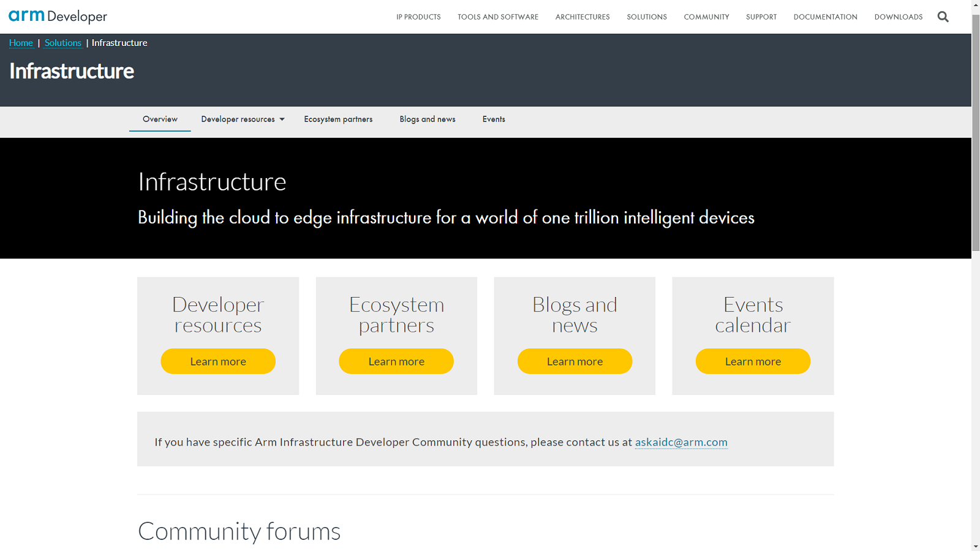980x551 pixels.
Task: Open Tools and Software menu
Action: click(x=498, y=17)
